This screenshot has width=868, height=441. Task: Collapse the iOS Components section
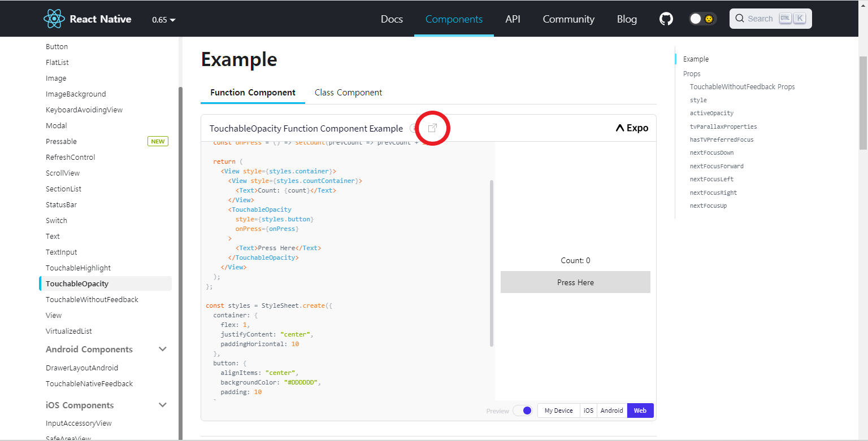tap(163, 405)
